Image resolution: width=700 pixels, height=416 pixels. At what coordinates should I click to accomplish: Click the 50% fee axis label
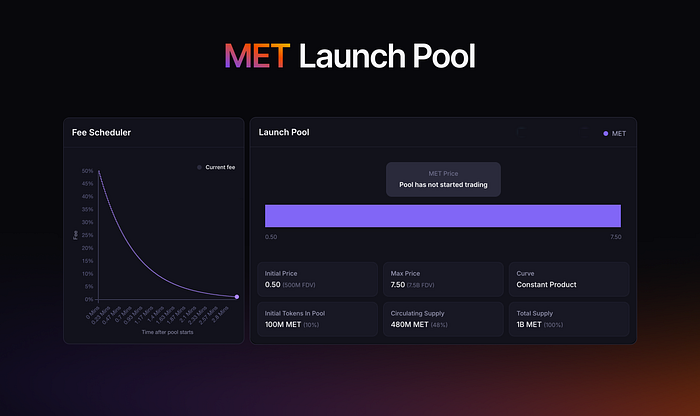coord(88,171)
